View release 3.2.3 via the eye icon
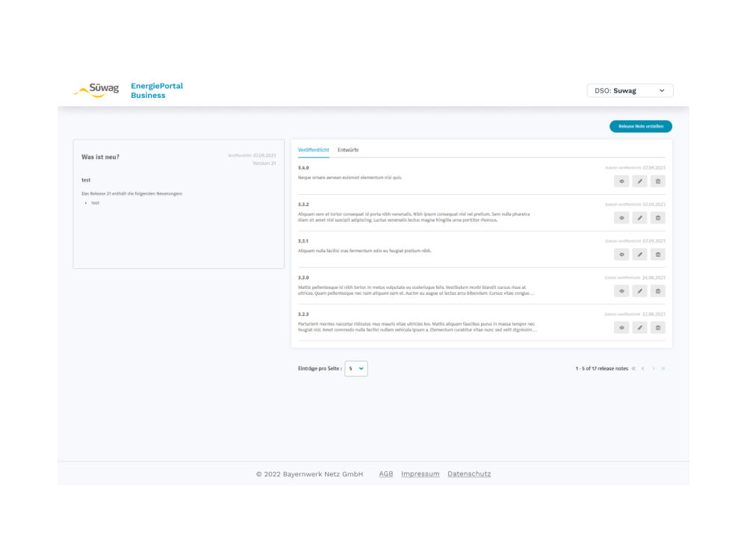This screenshot has width=747, height=560. point(622,328)
